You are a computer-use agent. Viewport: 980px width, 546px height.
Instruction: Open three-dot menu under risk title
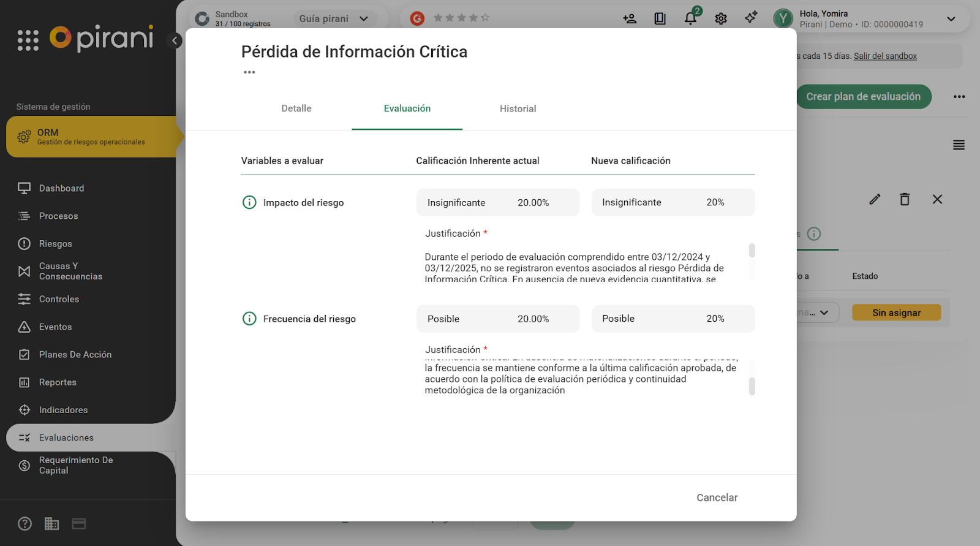click(249, 72)
